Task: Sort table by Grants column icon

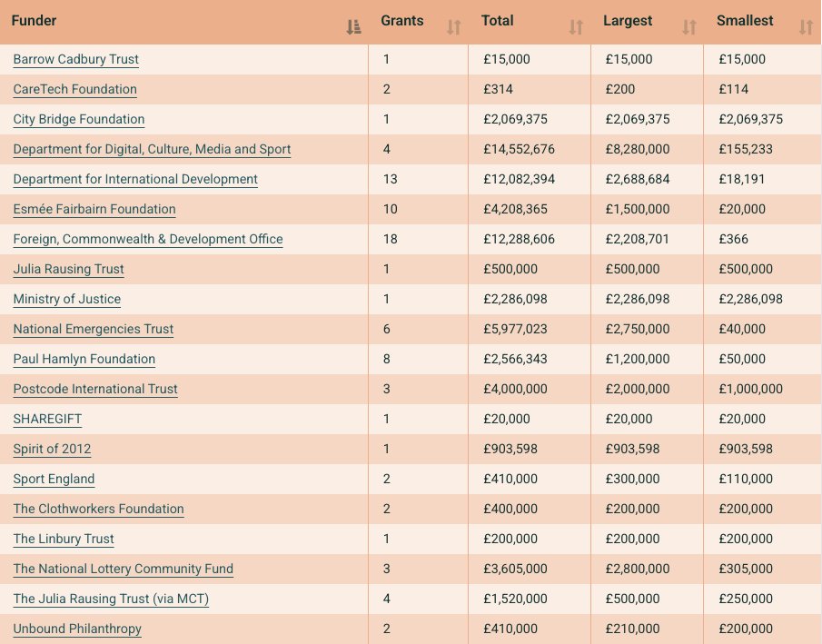Action: (453, 26)
